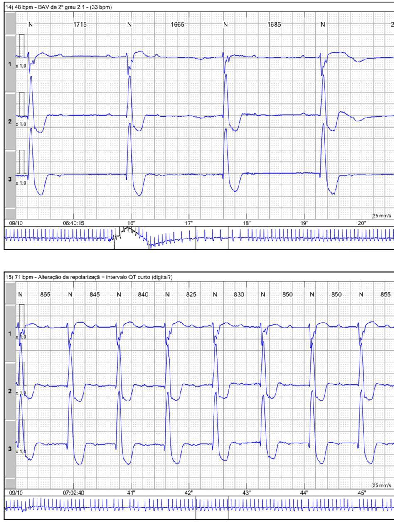Image resolution: width=394 pixels, height=532 pixels.
Task: Select the 1665 RR interval label
Action: point(177,25)
